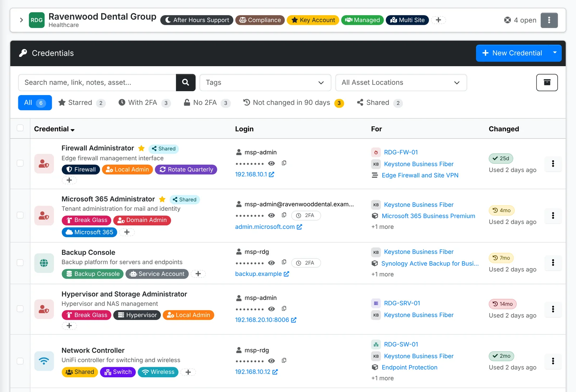Open the admin.microsoft.com link
Screen dimensions: 576x392
[269, 227]
